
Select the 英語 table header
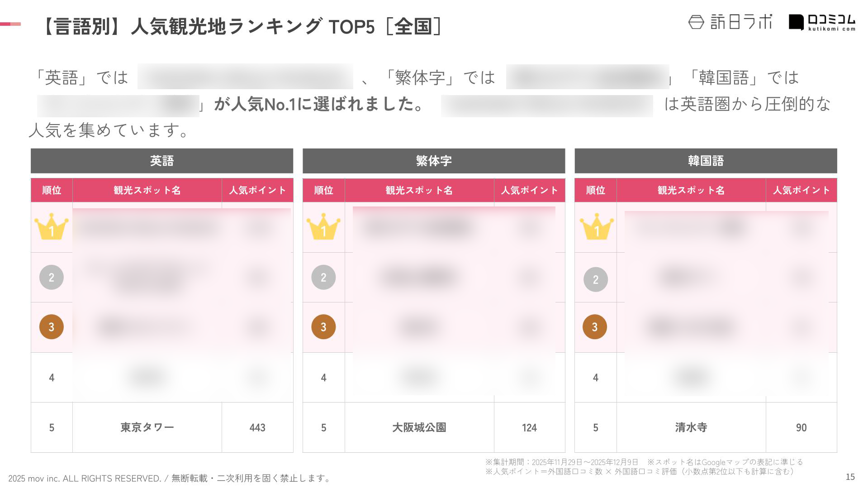tap(162, 161)
